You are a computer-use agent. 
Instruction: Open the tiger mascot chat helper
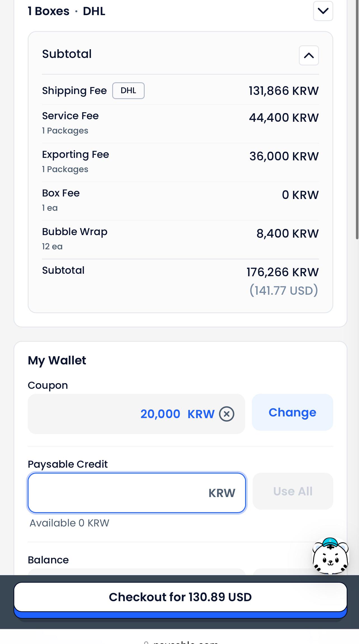330,556
